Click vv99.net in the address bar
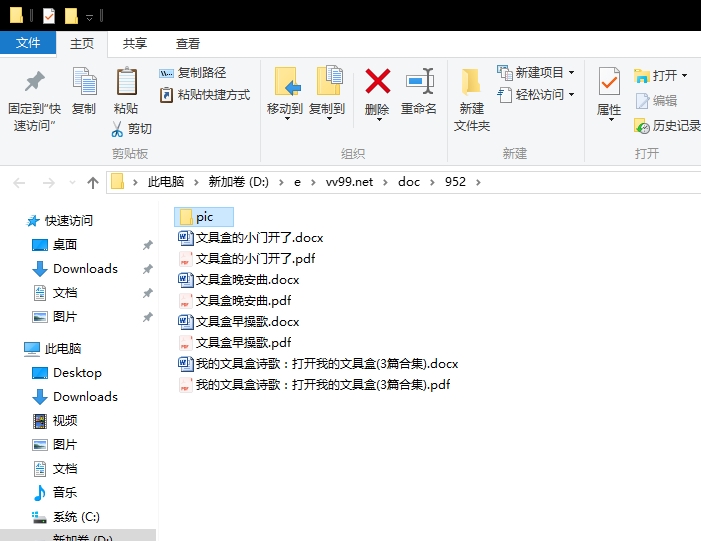The image size is (701, 541). point(349,182)
